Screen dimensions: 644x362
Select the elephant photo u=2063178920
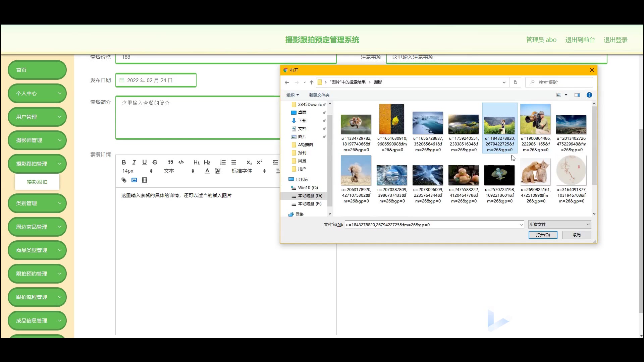[356, 180]
